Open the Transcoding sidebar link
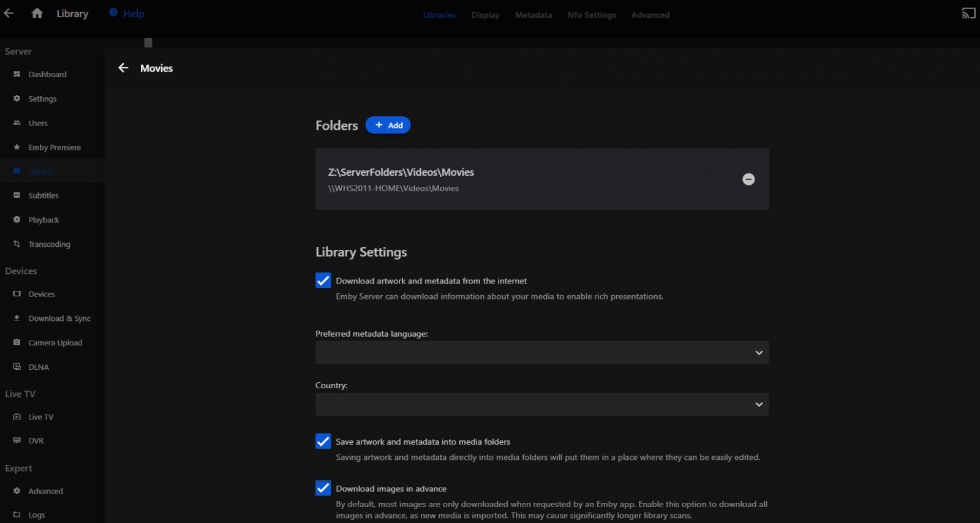The image size is (980, 523). pyautogui.click(x=50, y=244)
